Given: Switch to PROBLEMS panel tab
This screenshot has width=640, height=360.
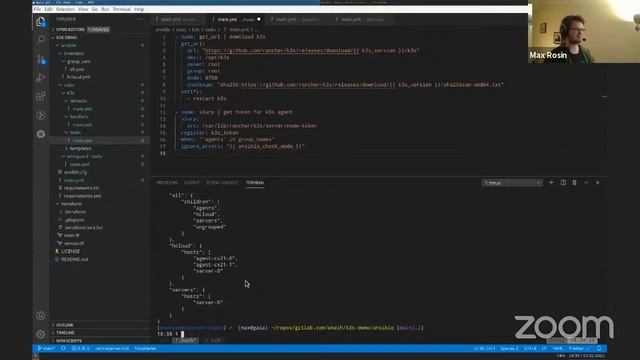Looking at the screenshot, I should pyautogui.click(x=167, y=182).
